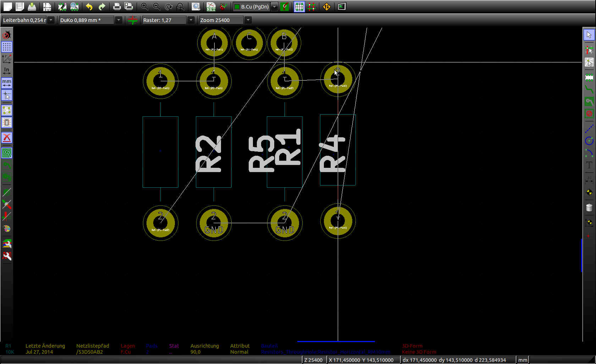
Task: Read the netlist via NET icon
Action: coord(211,6)
